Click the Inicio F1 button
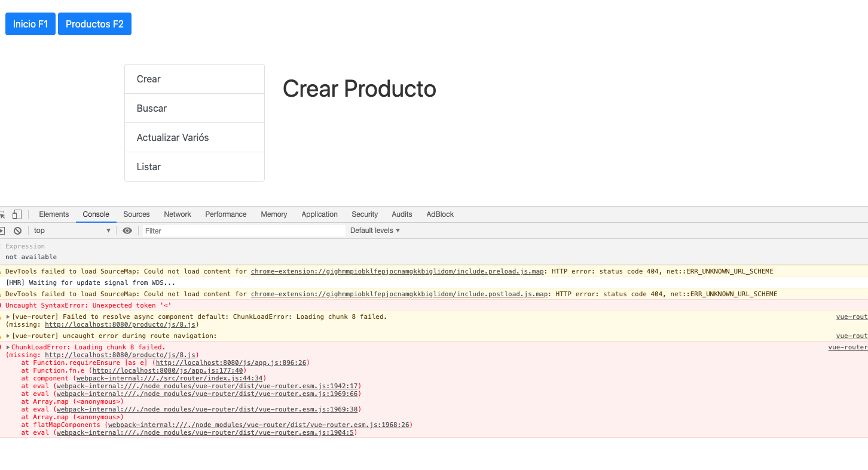 30,24
